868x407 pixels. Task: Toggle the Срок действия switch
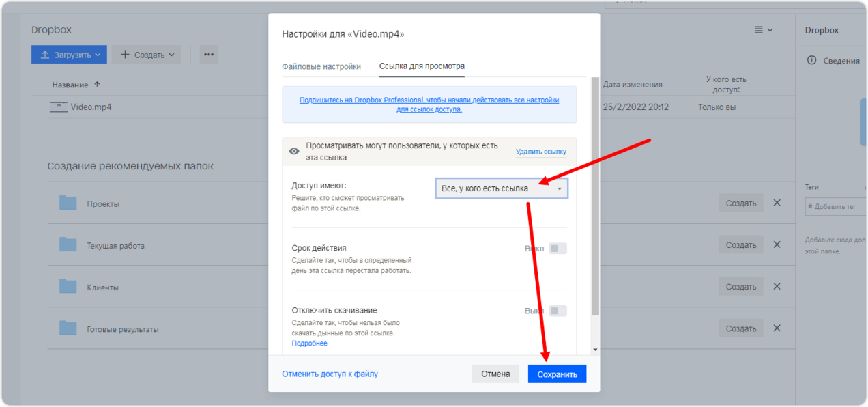(558, 249)
